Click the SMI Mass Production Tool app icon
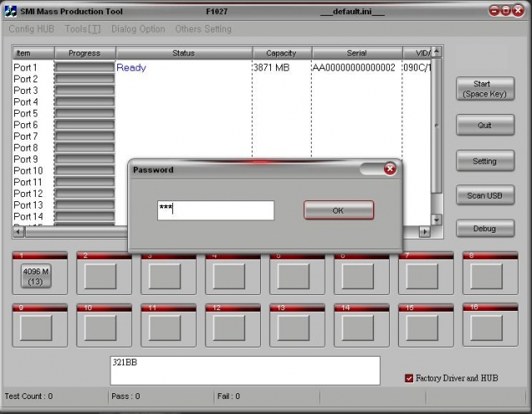Screen dimensions: 532x414 pyautogui.click(x=10, y=11)
